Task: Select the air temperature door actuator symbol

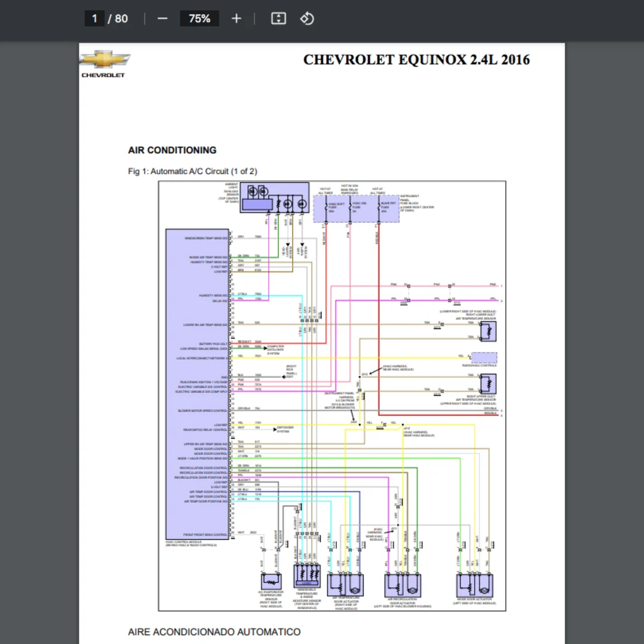Action: pyautogui.click(x=345, y=586)
